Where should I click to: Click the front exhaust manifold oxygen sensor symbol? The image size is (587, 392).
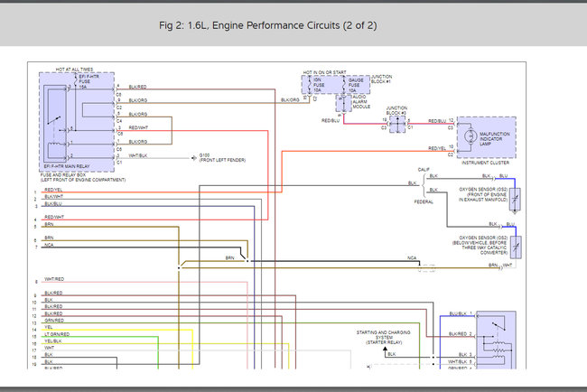coord(515,199)
